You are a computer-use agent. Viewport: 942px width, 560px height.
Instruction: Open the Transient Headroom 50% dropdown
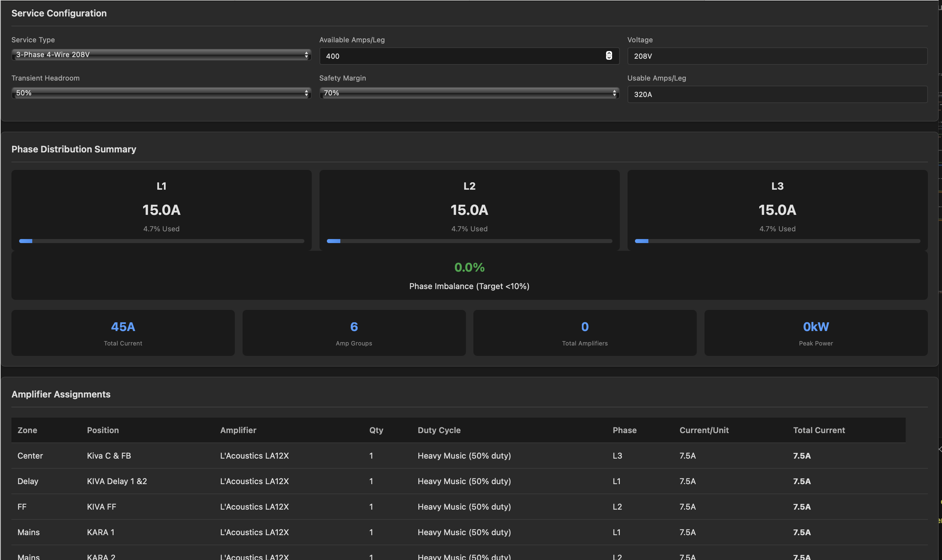coord(161,93)
